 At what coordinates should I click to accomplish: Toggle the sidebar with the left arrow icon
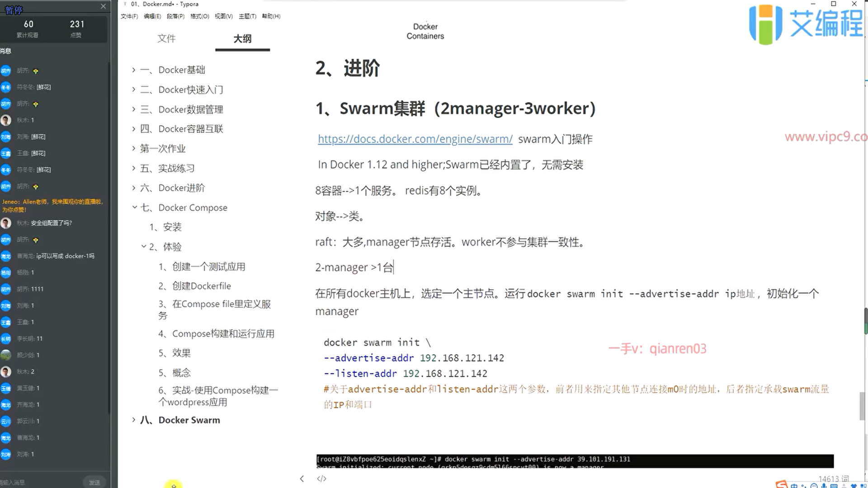pyautogui.click(x=302, y=479)
